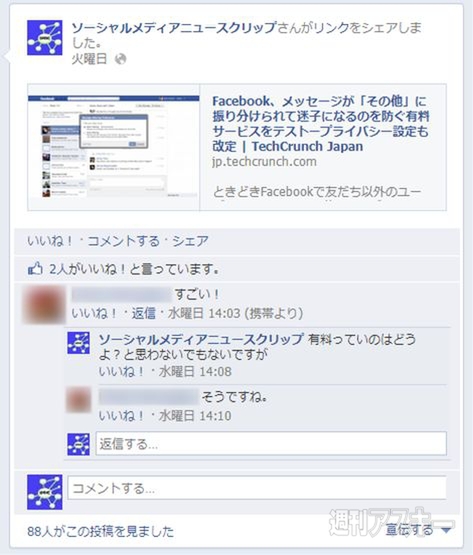Click いいね！ under the 14:08 reply
The image size is (473, 555).
tap(121, 372)
